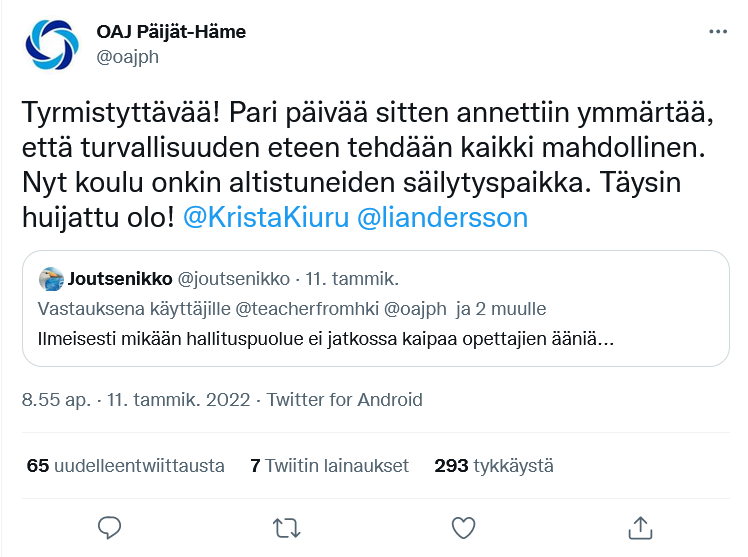748x557 pixels.
Task: Like the tweet with heart icon
Action: 463,526
